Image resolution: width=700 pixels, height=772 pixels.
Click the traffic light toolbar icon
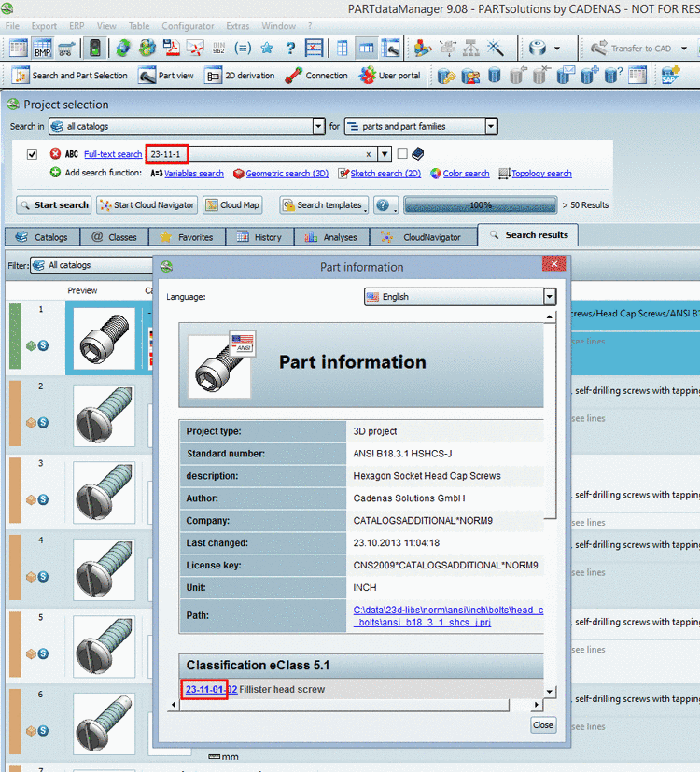coord(94,49)
